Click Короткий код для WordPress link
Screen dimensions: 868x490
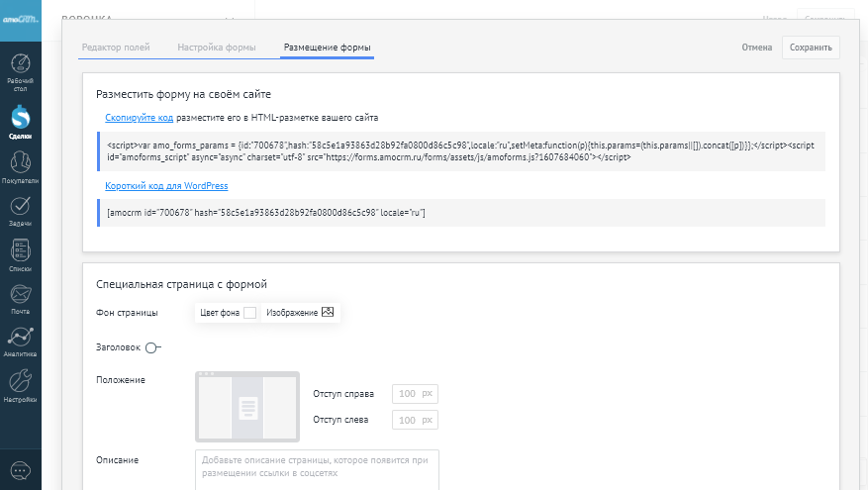coord(166,186)
